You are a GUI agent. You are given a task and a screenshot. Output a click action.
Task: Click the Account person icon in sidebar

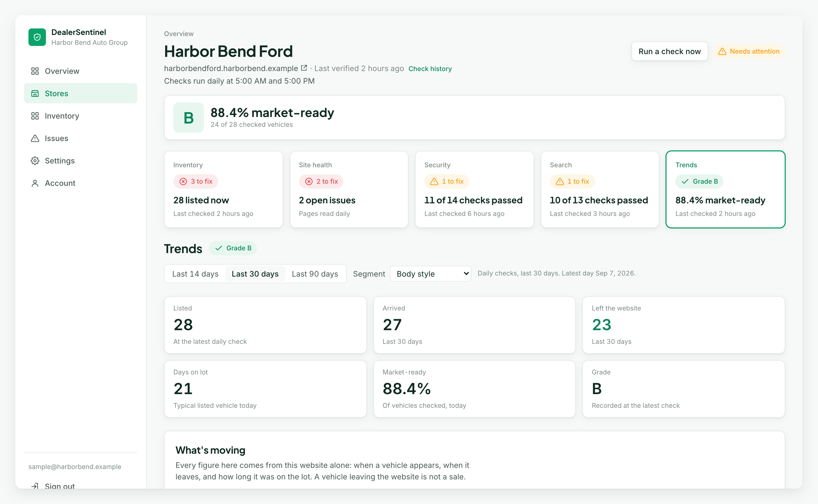(35, 183)
